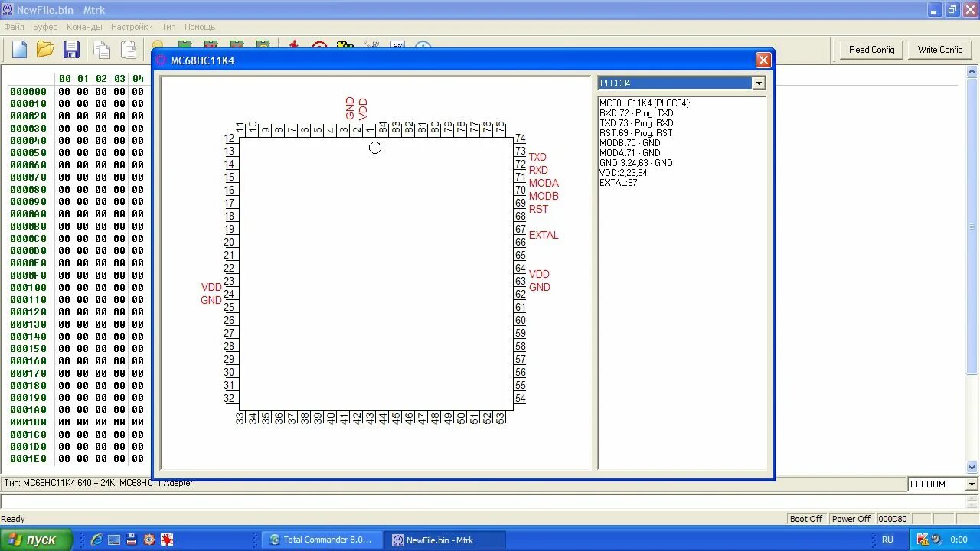Image resolution: width=980 pixels, height=551 pixels.
Task: Click the main window scrollbar up arrow
Action: tap(972, 72)
